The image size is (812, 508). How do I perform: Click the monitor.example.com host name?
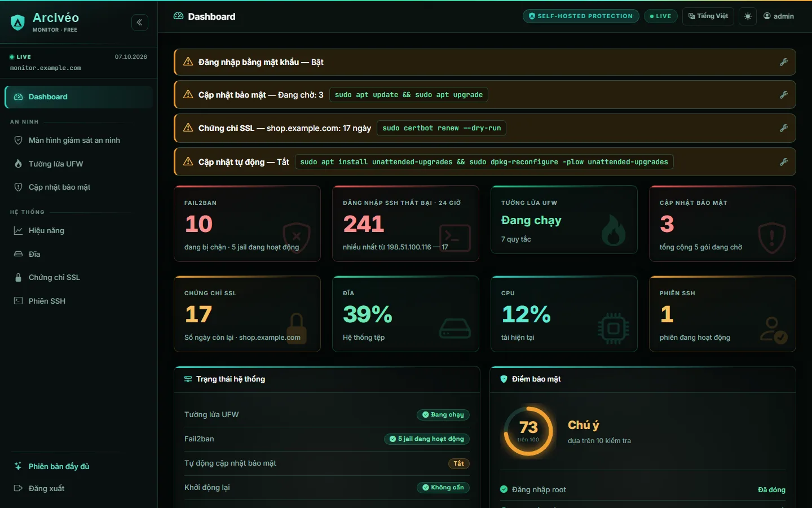pos(46,68)
